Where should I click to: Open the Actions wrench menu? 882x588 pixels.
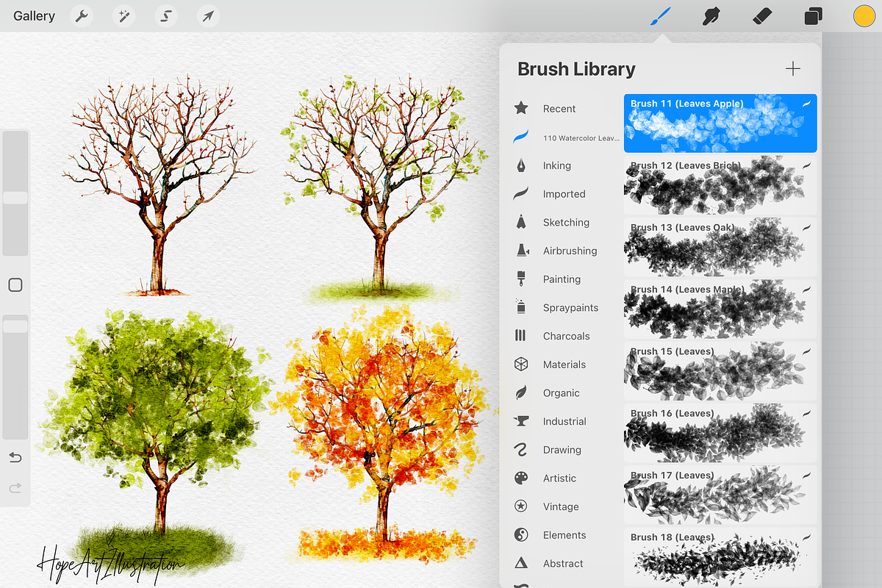[x=82, y=16]
